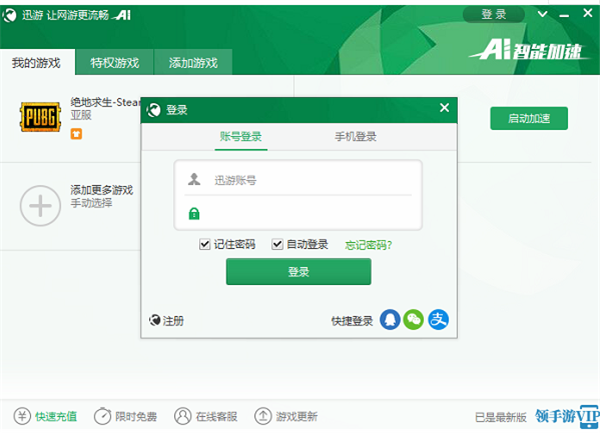Select the 账号登录 tab
The image size is (600, 433).
point(241,137)
